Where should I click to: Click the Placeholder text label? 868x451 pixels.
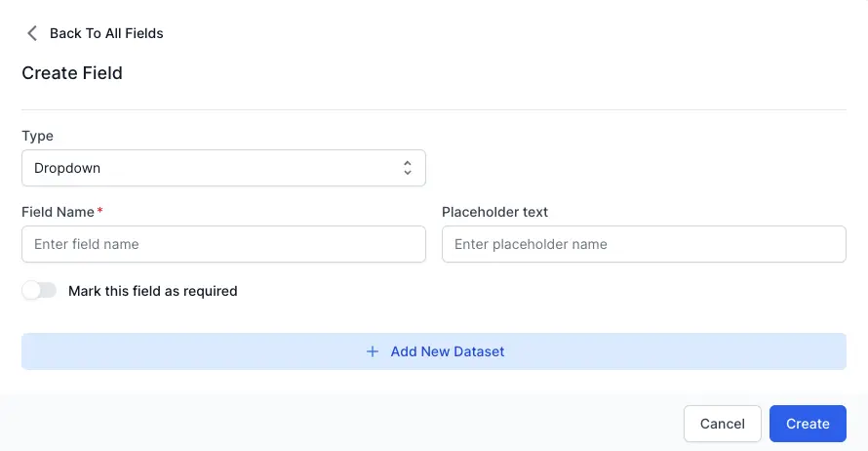[x=494, y=212]
